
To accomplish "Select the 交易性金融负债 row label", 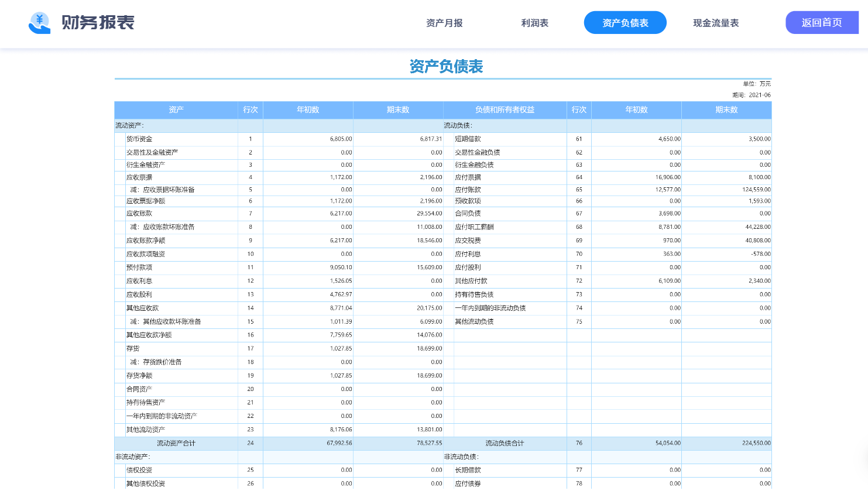I will click(x=478, y=152).
